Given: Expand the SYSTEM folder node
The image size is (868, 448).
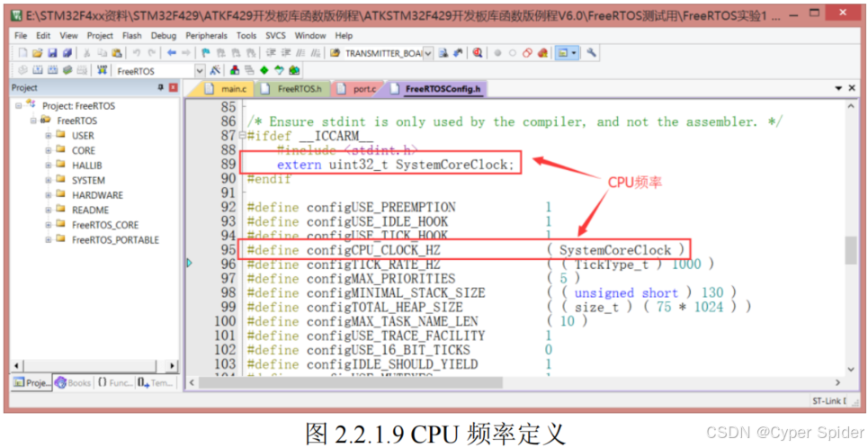Looking at the screenshot, I should pos(49,180).
